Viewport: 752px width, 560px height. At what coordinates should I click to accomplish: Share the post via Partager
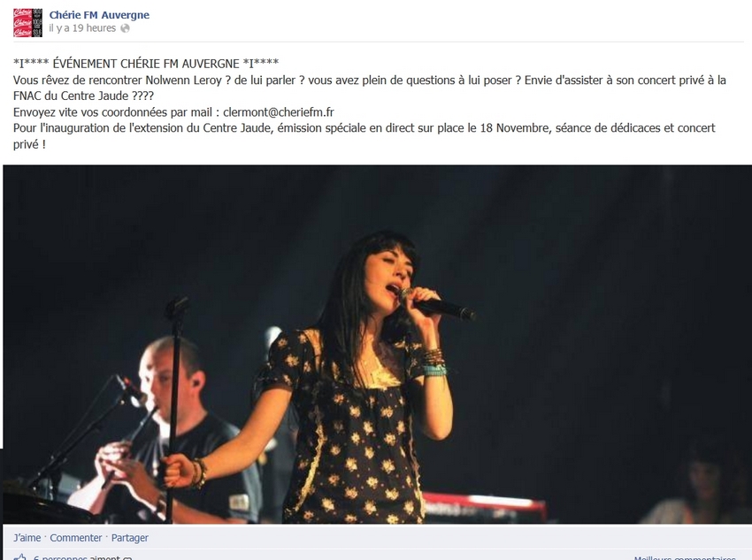point(130,538)
